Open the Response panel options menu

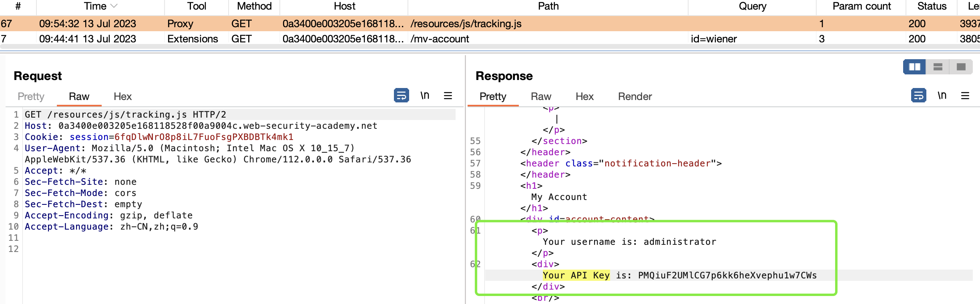point(965,96)
